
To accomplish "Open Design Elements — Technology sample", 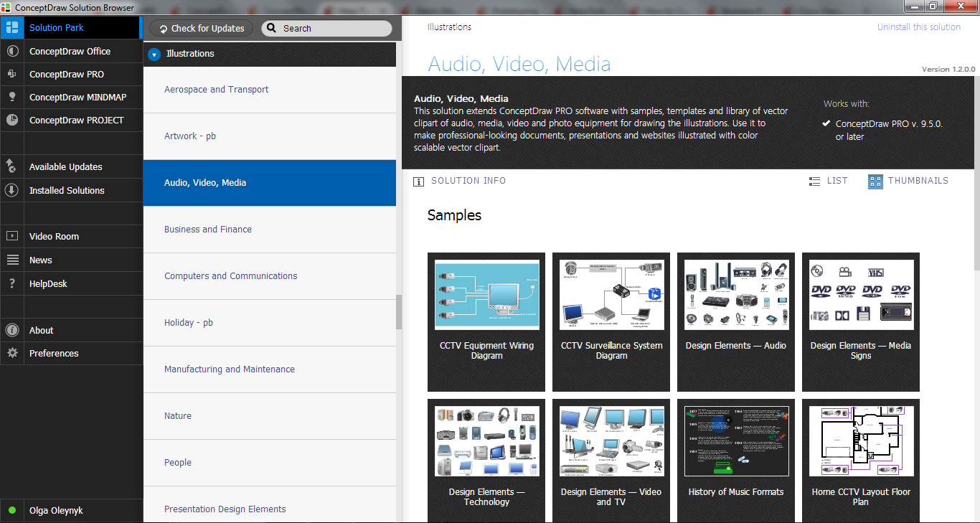I will 486,461.
